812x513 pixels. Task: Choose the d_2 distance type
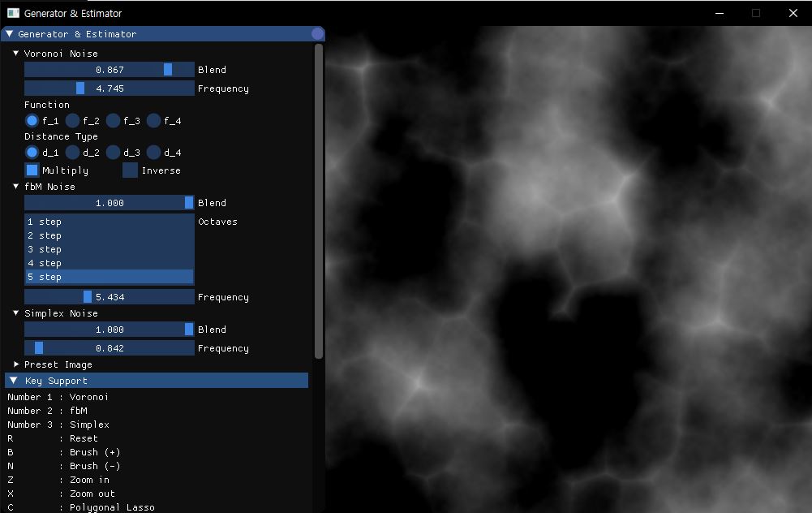pyautogui.click(x=72, y=153)
